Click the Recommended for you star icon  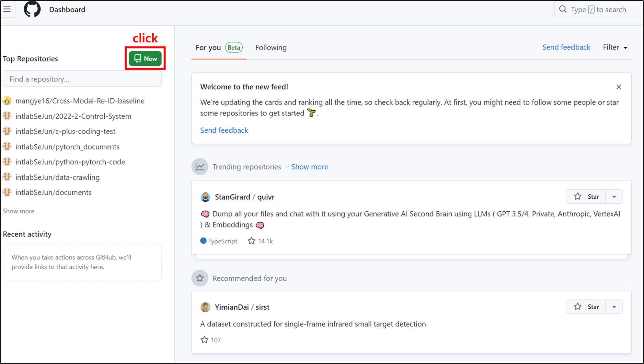[x=200, y=278]
